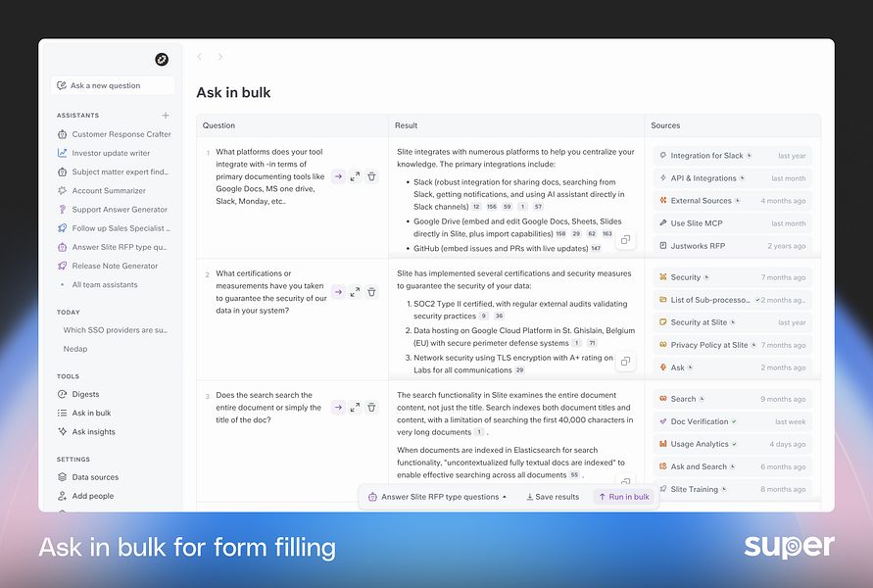Click the Super logo avatar above the sidebar
This screenshot has height=588, width=873.
pos(160,59)
